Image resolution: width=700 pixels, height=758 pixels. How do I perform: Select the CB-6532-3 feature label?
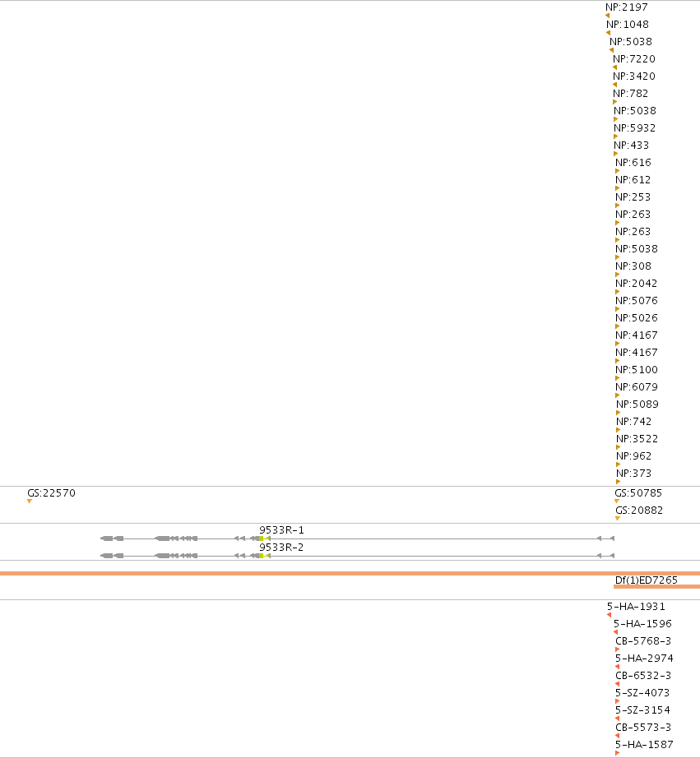[643, 676]
